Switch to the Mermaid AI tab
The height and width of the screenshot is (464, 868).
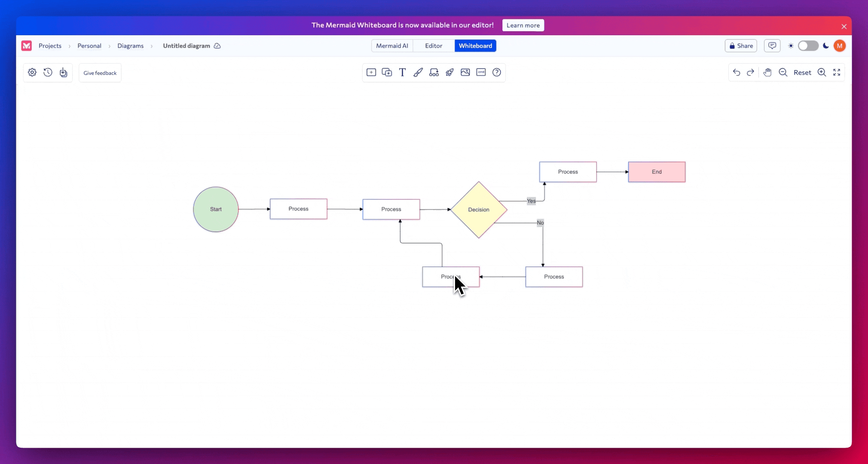[x=392, y=46]
